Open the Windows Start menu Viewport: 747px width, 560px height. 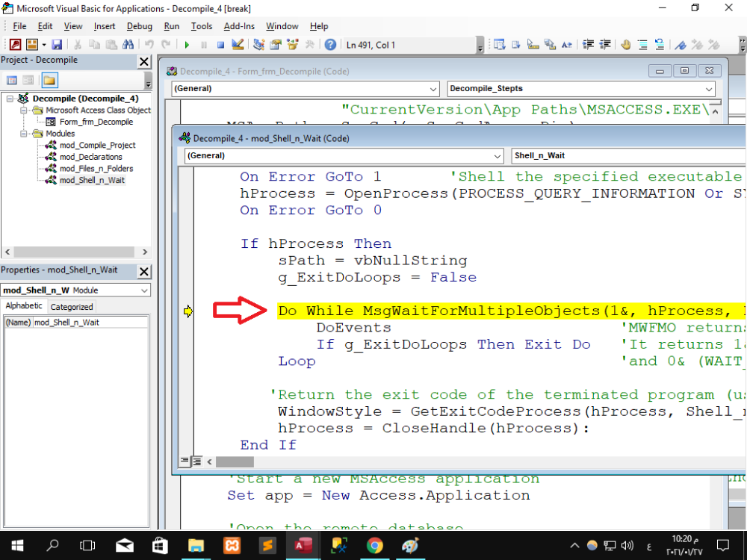17,545
